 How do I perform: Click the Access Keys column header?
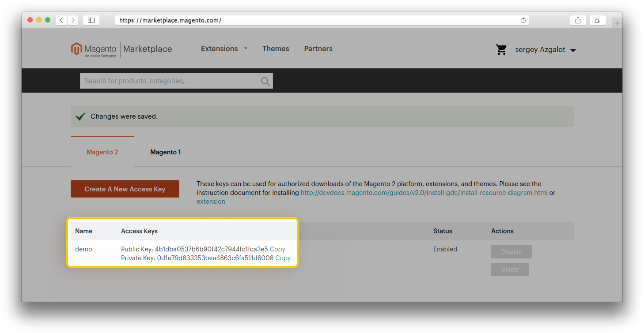pyautogui.click(x=139, y=231)
